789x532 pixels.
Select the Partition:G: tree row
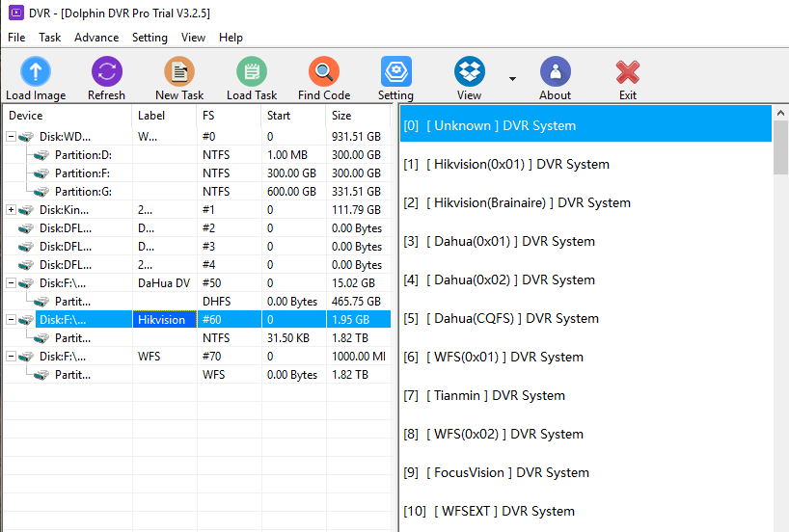[197, 192]
